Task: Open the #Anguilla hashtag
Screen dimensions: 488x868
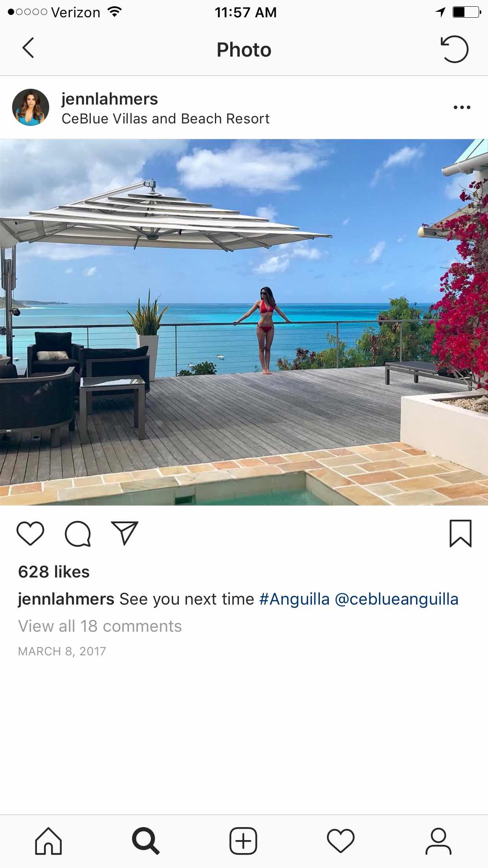Action: [294, 600]
